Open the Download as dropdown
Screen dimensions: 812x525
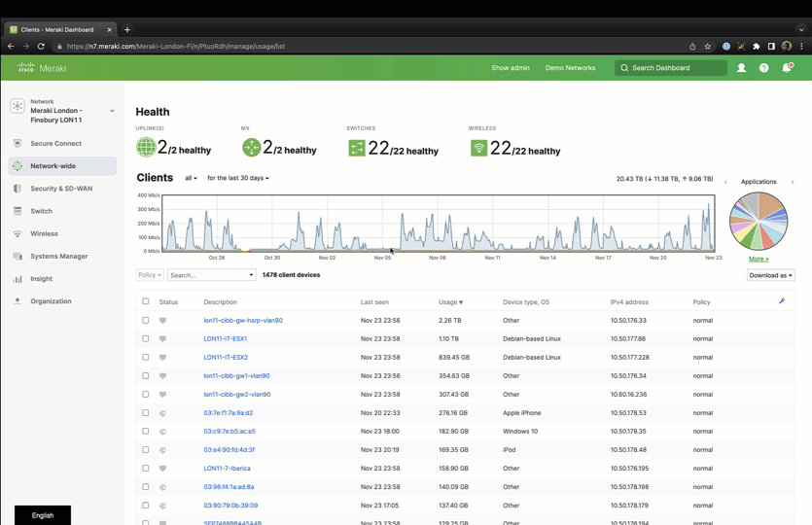[770, 275]
